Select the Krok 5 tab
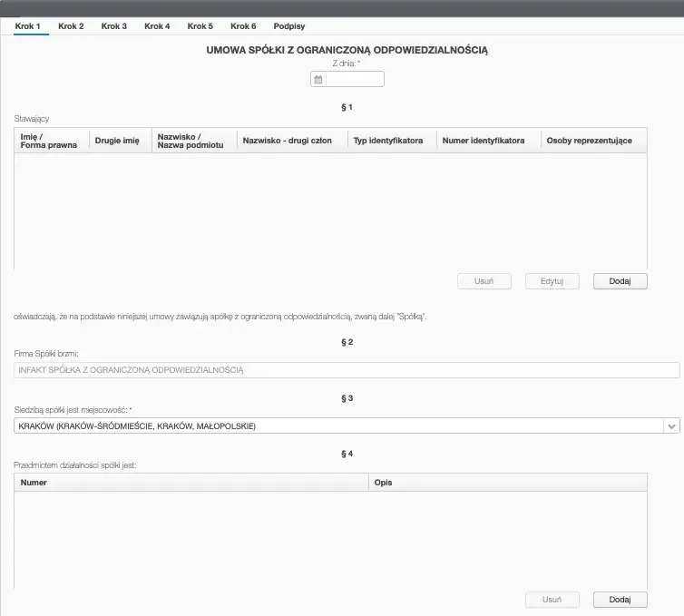 coord(200,26)
